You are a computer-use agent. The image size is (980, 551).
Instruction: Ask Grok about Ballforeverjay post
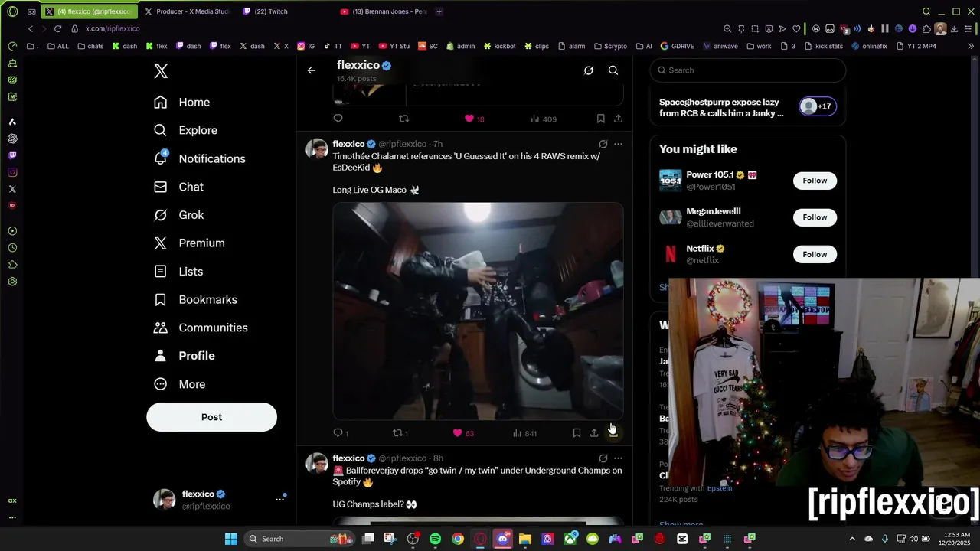coord(603,458)
